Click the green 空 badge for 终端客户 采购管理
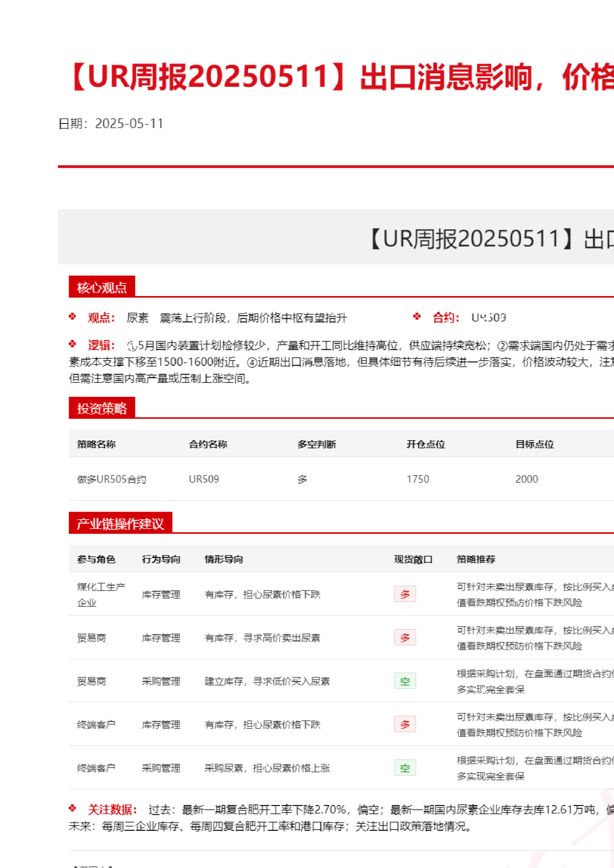The image size is (614, 868). pos(405,768)
